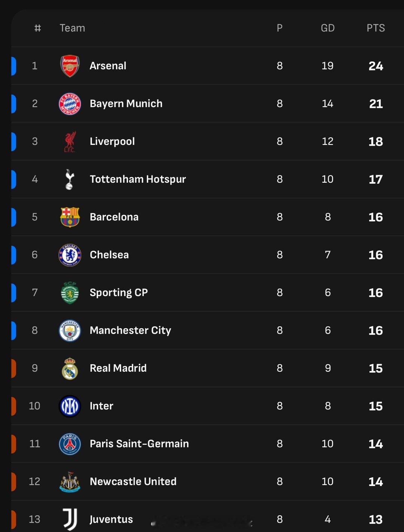Open the Bayern Munich logo
Screen dimensions: 404x532
coord(70,104)
